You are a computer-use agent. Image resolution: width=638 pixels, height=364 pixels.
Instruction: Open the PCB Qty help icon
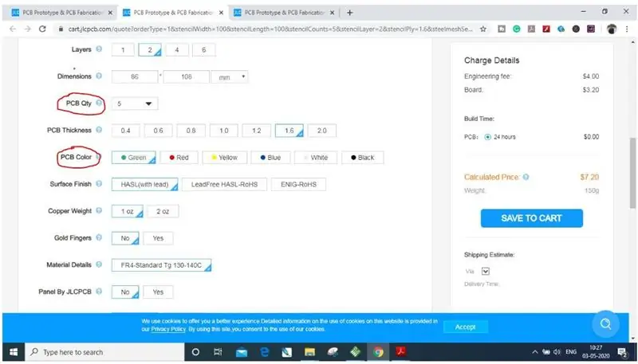99,104
